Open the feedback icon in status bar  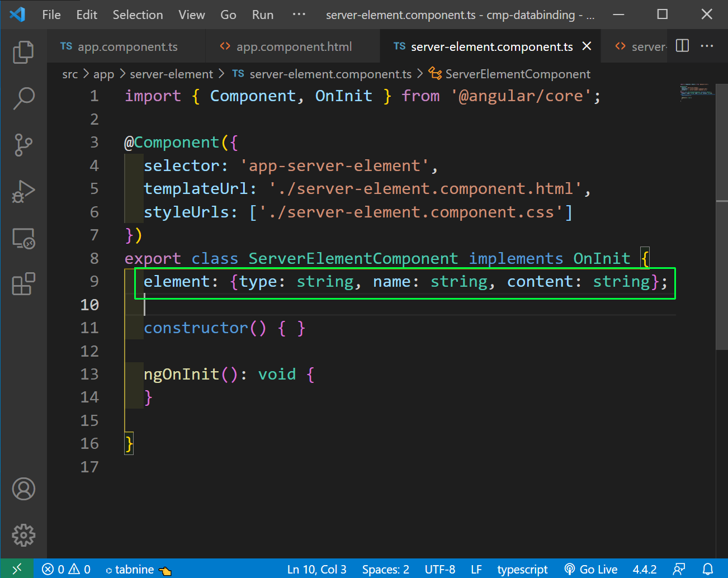(679, 569)
